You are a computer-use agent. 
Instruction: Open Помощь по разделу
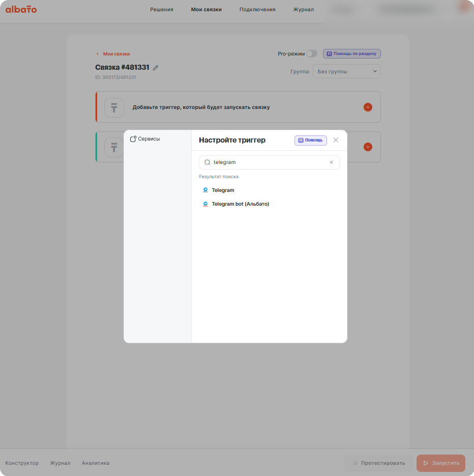pos(351,54)
